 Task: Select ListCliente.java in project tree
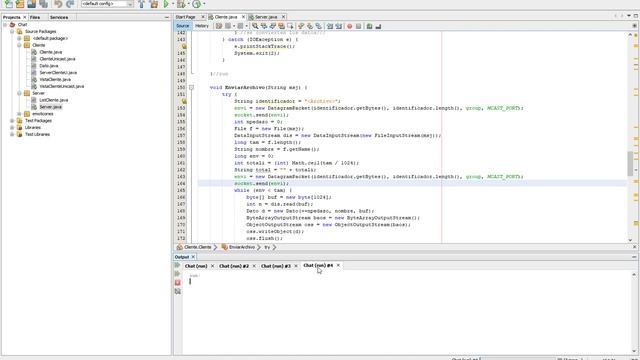click(x=53, y=100)
